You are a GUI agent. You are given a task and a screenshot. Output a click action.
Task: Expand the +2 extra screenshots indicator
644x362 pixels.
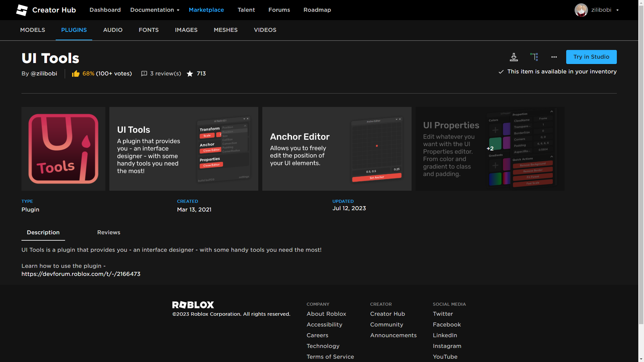tap(490, 148)
